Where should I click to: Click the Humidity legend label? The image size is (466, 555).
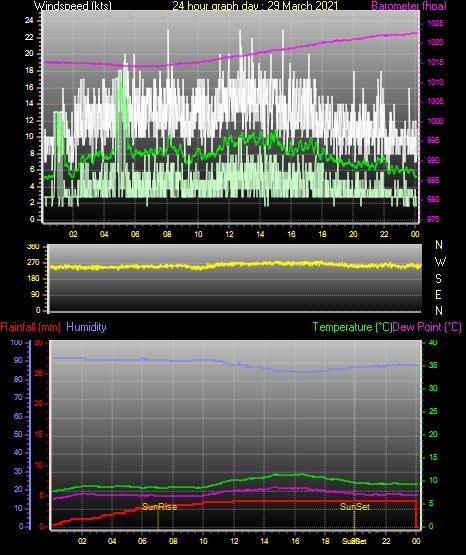[x=86, y=327]
